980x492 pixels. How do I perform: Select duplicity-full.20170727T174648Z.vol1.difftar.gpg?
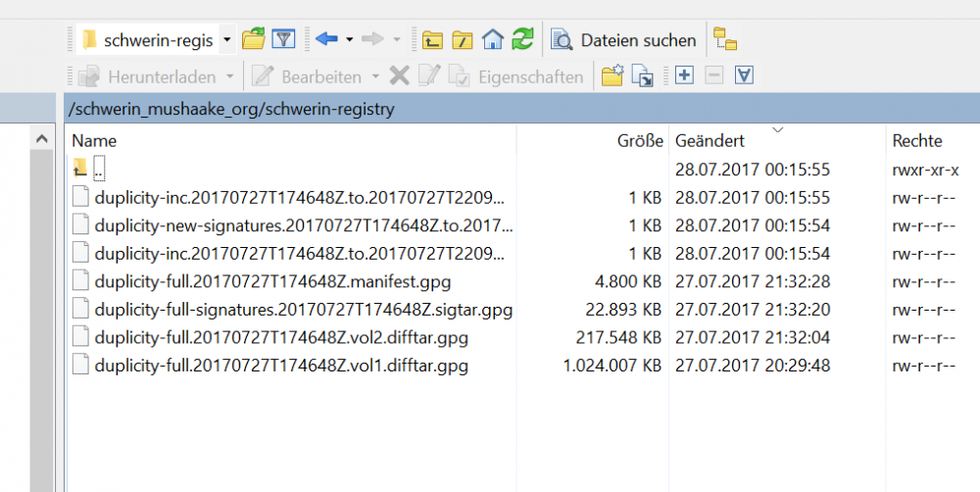click(x=281, y=366)
